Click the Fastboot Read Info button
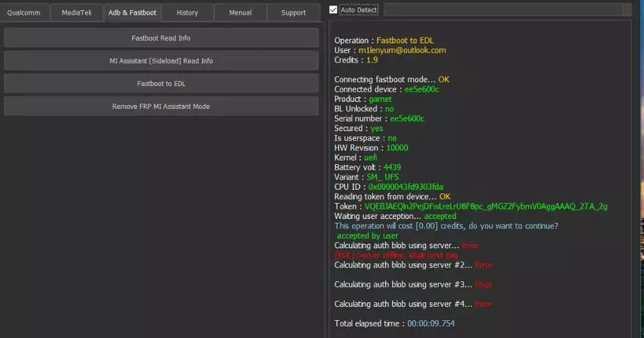644x338 pixels. 161,38
